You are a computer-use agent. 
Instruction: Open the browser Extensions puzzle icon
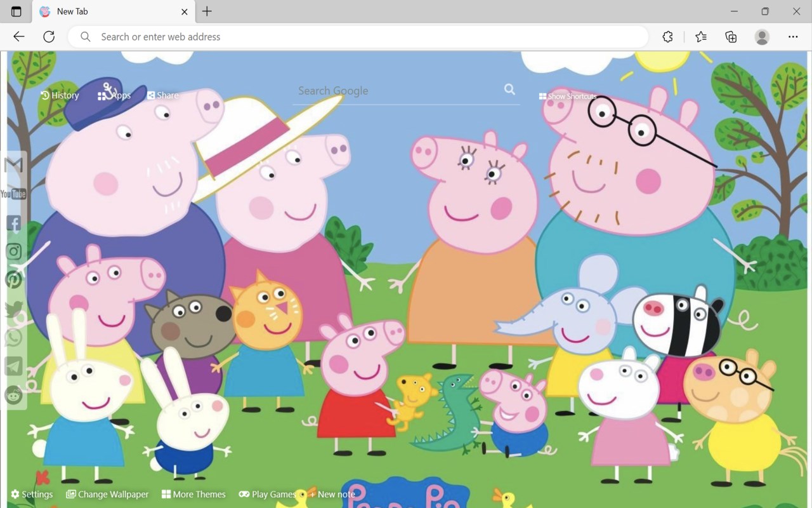coord(667,37)
